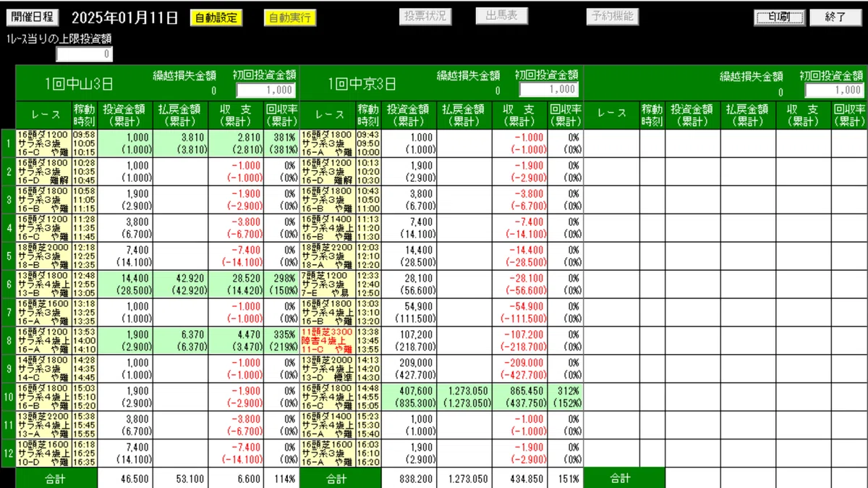Click the green row number 6 label
This screenshot has width=868, height=488.
click(8, 284)
